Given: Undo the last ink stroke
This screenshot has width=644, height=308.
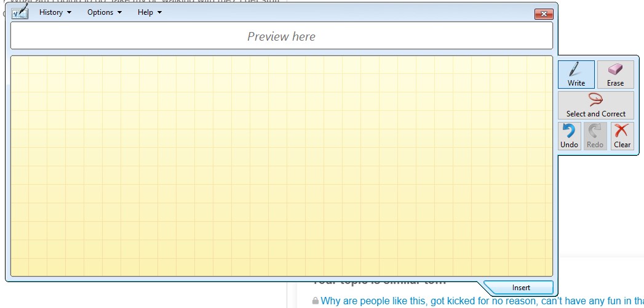Looking at the screenshot, I should click(x=569, y=136).
